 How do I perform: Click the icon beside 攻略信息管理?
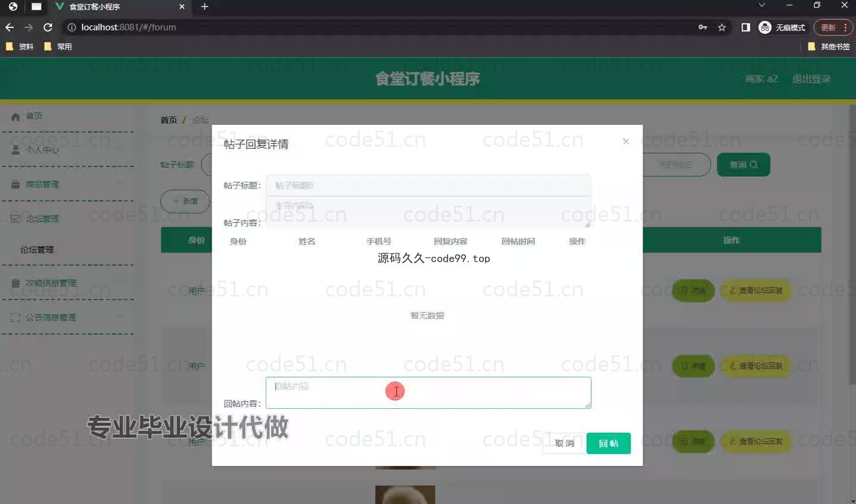click(15, 283)
